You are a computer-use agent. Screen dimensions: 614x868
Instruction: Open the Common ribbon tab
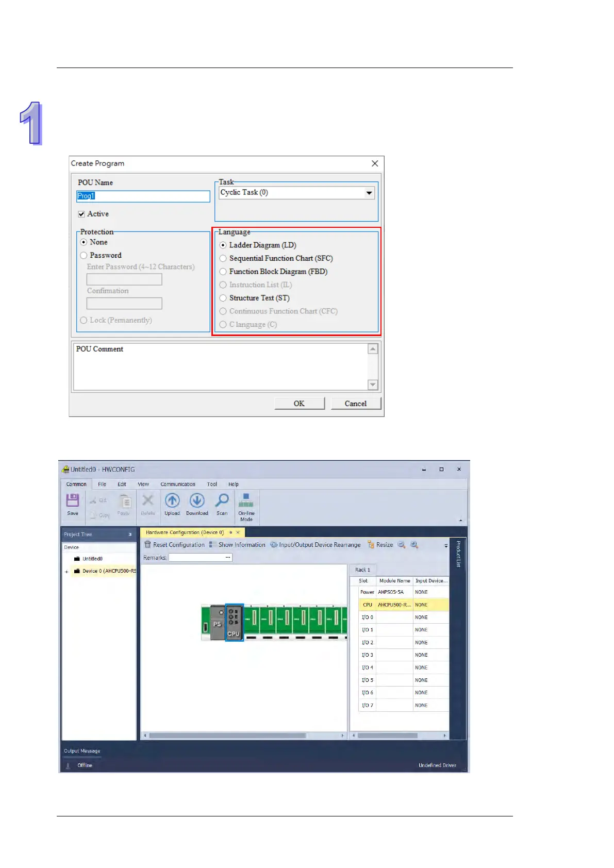tap(76, 484)
